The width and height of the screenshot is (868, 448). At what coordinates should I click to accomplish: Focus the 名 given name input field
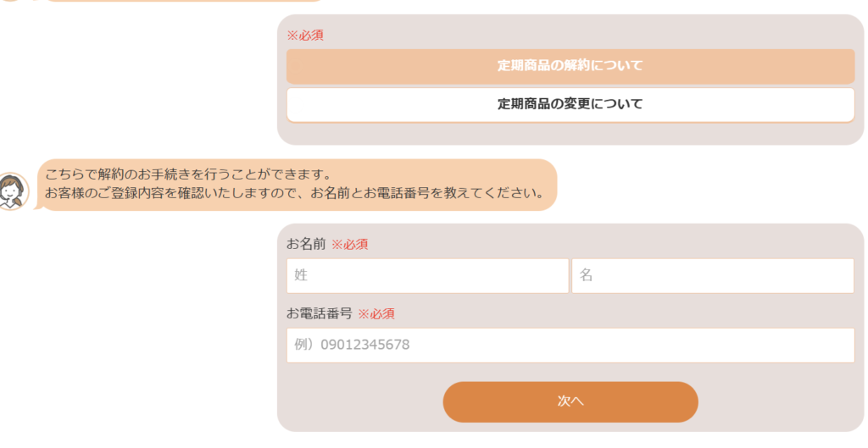coord(712,275)
